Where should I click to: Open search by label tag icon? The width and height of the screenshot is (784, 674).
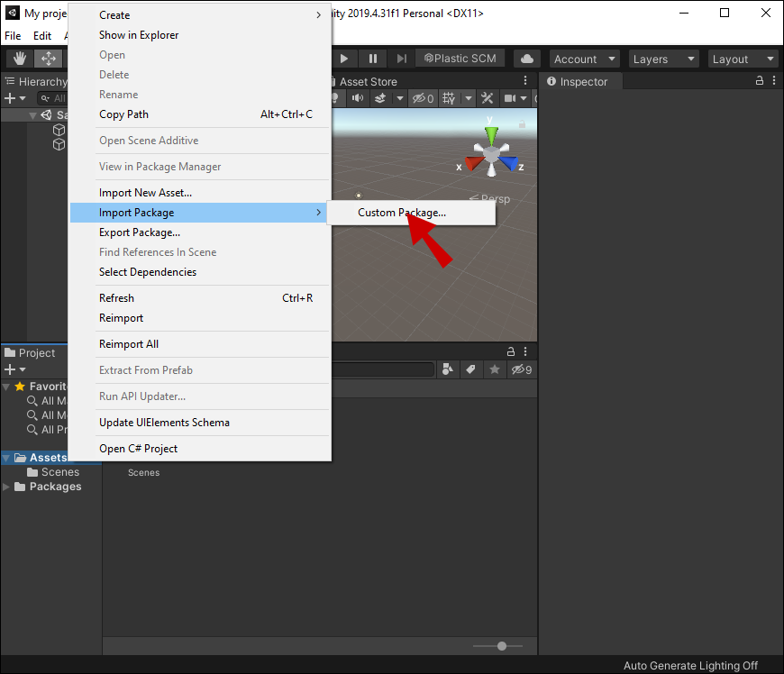tap(470, 369)
